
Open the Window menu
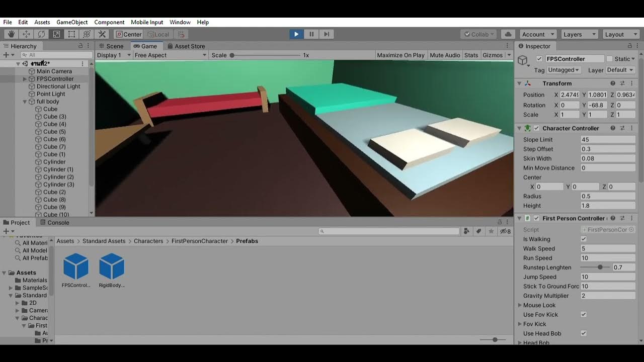[180, 22]
